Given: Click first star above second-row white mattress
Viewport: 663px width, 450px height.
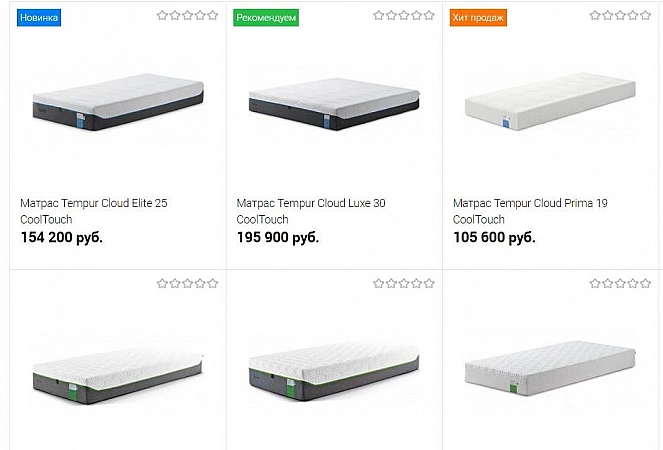Looking at the screenshot, I should point(595,283).
